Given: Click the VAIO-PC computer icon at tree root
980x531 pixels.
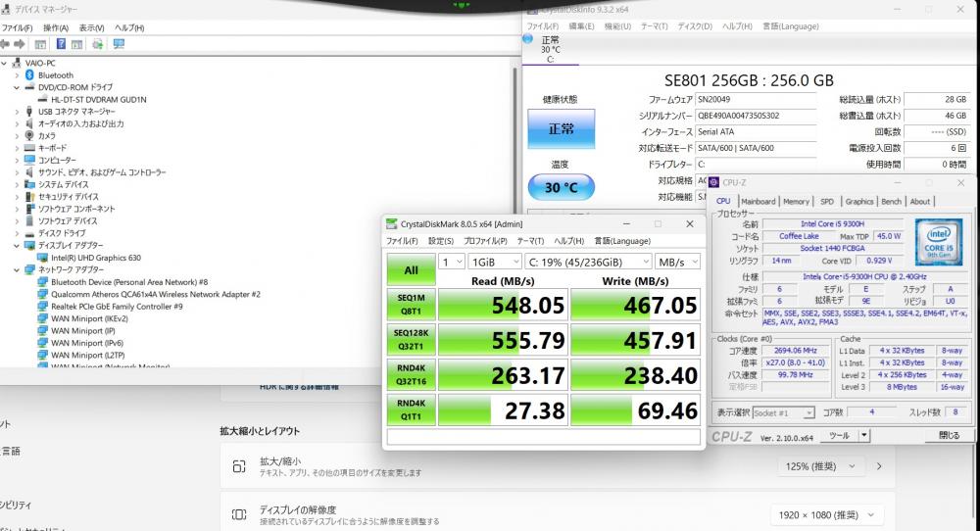Looking at the screenshot, I should 17,63.
